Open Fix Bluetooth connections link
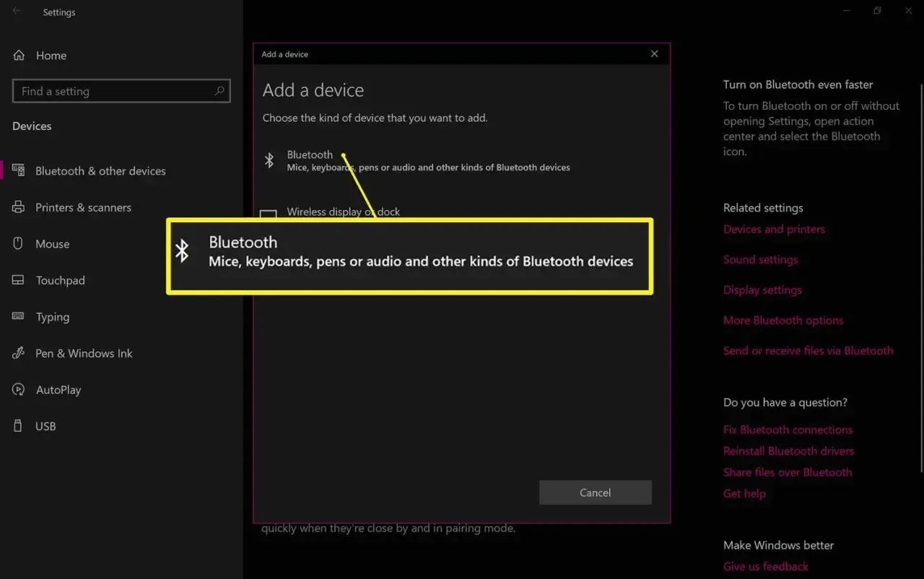The image size is (924, 579). tap(788, 430)
